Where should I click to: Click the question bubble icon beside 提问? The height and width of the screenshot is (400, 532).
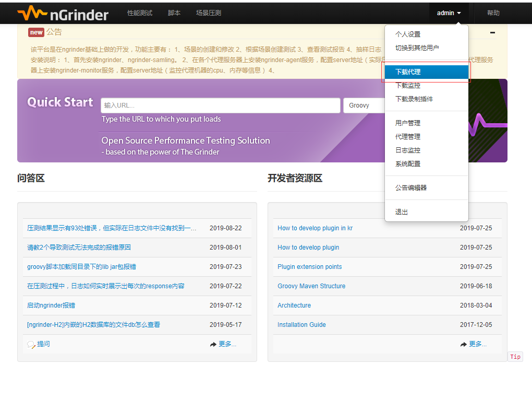[x=31, y=345]
